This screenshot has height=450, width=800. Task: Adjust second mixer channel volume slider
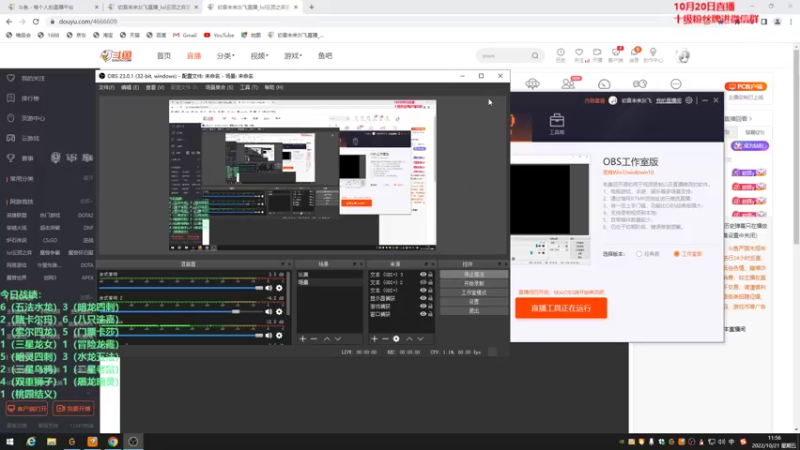(181, 312)
